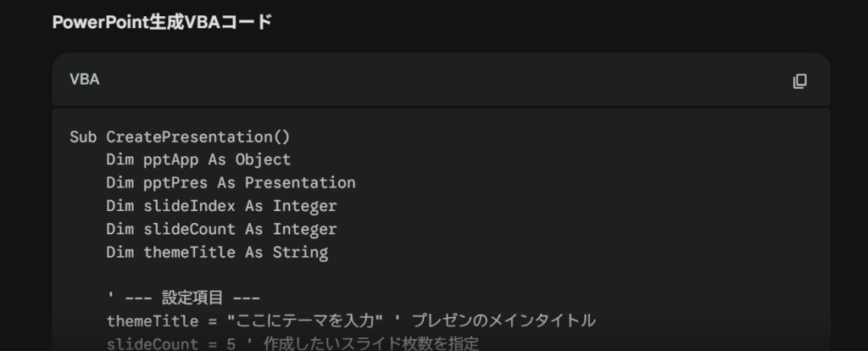The height and width of the screenshot is (351, 868).
Task: Click the word Object in the code
Action: (263, 159)
